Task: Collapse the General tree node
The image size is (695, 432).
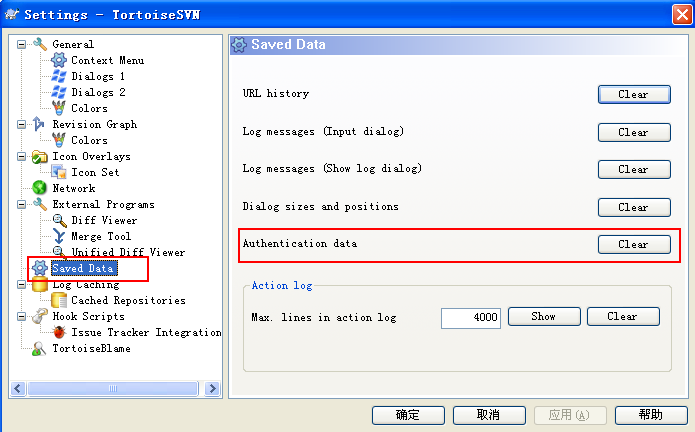Action: tap(21, 44)
